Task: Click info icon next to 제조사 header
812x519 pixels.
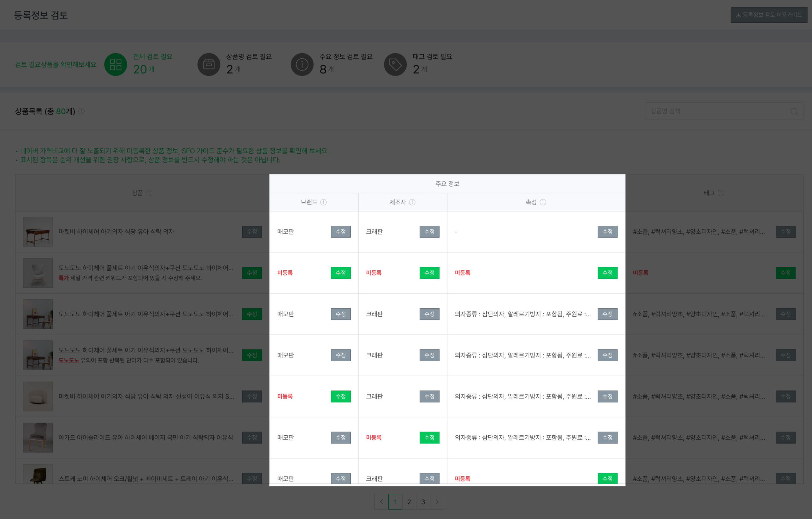Action: pyautogui.click(x=412, y=202)
